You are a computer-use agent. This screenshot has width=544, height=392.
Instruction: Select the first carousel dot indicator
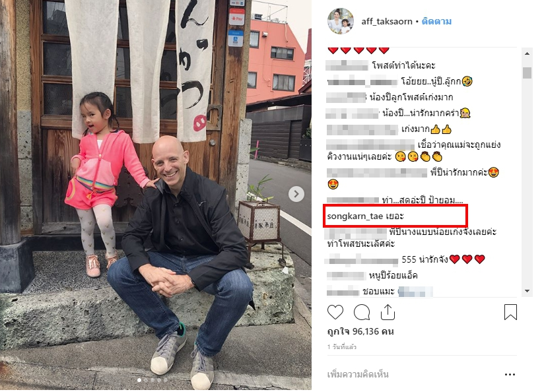tap(139, 380)
